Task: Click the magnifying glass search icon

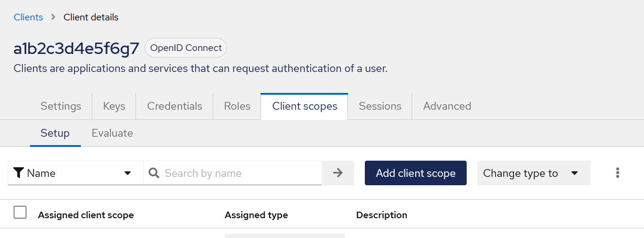Action: click(x=154, y=173)
